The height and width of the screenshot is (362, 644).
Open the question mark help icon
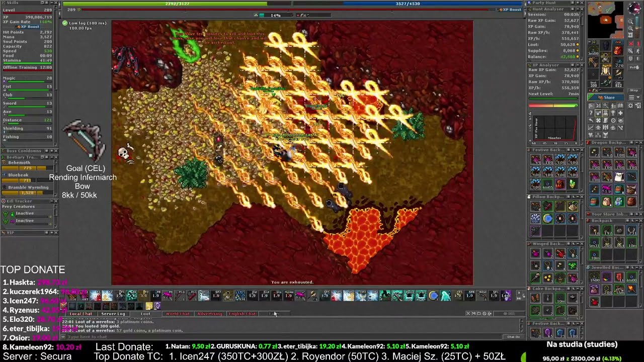point(591,113)
